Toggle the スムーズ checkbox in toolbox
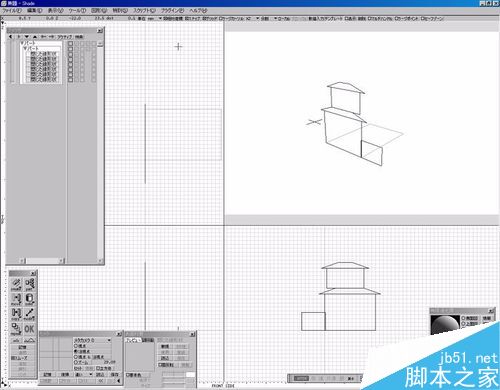This screenshot has width=500, height=390. [19, 358]
